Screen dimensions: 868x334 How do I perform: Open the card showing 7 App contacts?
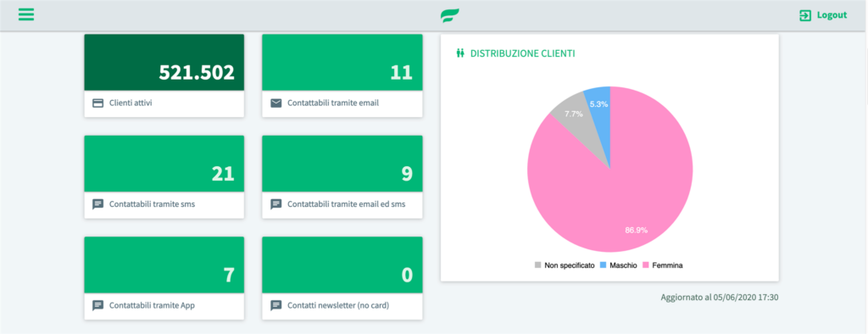tap(164, 279)
